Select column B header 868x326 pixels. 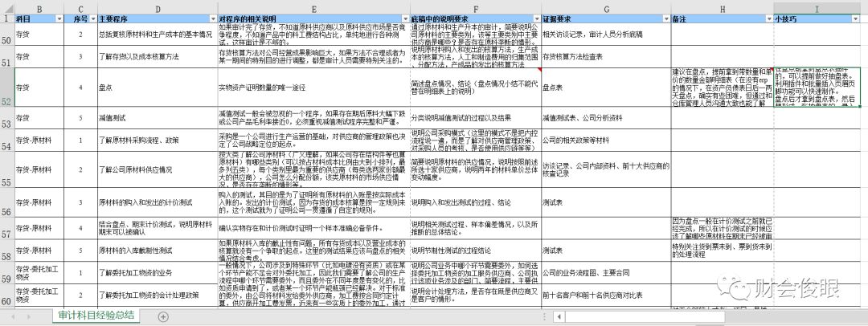click(39, 10)
